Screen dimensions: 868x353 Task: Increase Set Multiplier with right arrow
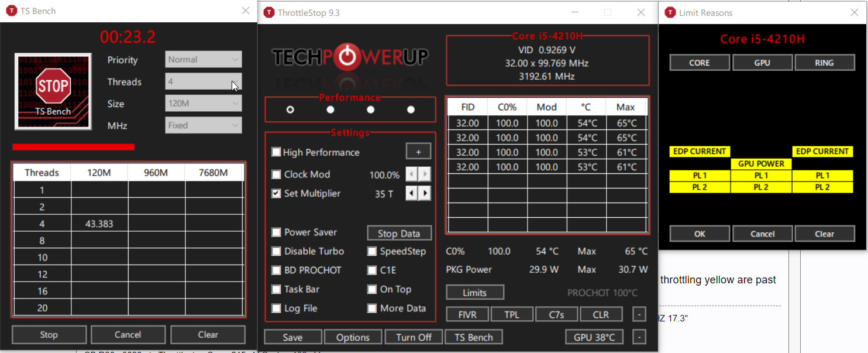[425, 193]
